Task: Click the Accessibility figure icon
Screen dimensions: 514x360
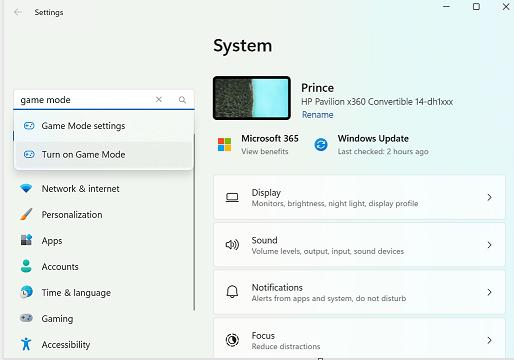Action: click(26, 344)
